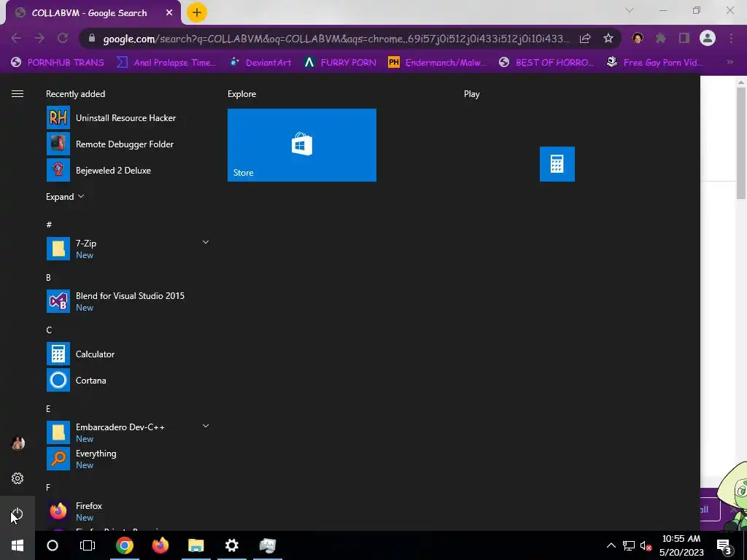Open the Embarcadero Dev-C++ folder
The height and width of the screenshot is (560, 747).
coord(128,432)
